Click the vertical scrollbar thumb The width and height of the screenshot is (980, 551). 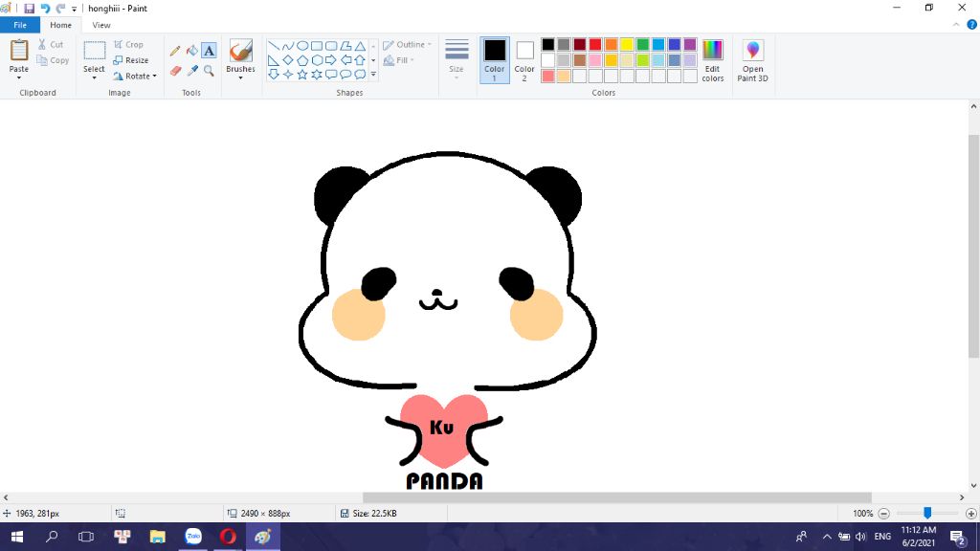973,246
